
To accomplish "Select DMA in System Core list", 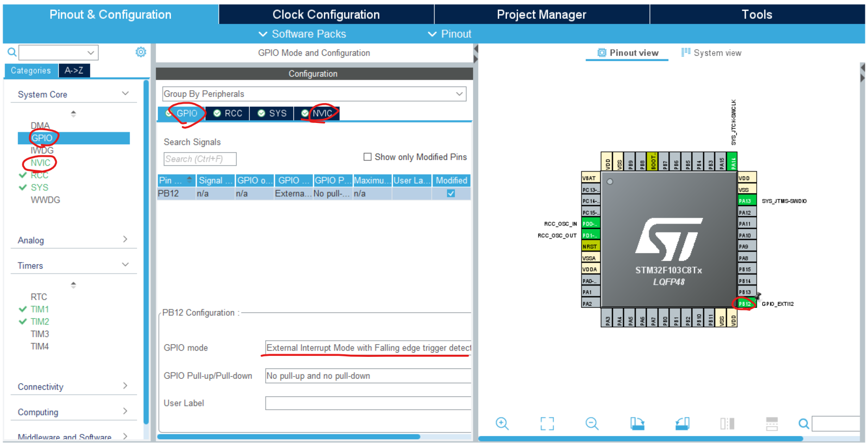I will 40,126.
